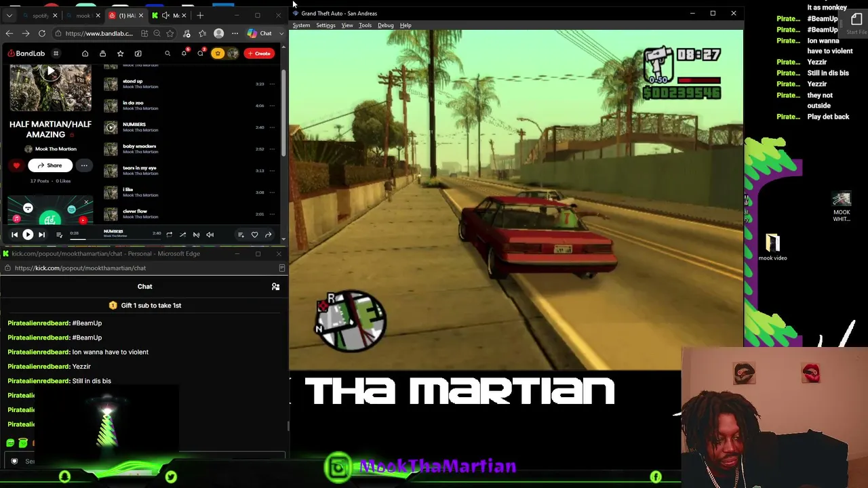Screen dimensions: 868x488
Task: Toggle shuffle in the BandLab player
Action: pyautogui.click(x=182, y=235)
